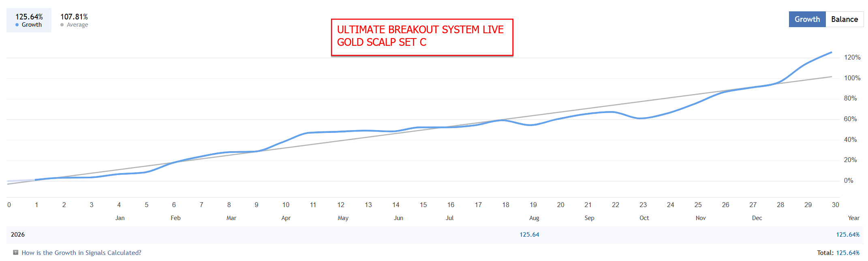
Task: Click the Oct month label
Action: tap(644, 218)
